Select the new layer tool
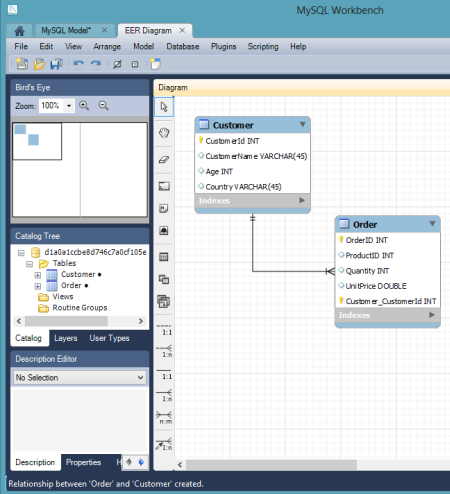 (164, 186)
